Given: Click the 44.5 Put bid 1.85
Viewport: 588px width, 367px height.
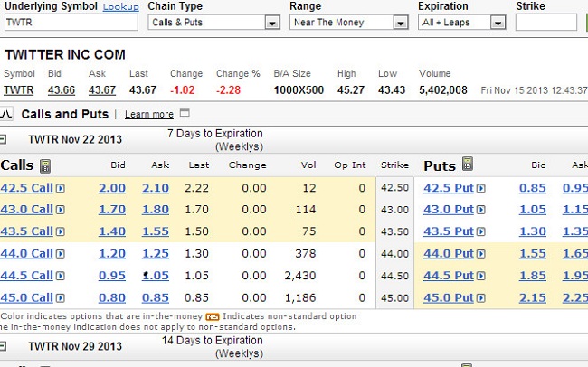Looking at the screenshot, I should (533, 276).
